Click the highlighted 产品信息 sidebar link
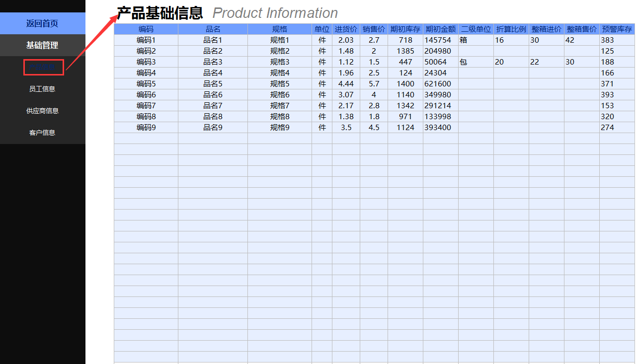Image resolution: width=637 pixels, height=364 pixels. (43, 67)
